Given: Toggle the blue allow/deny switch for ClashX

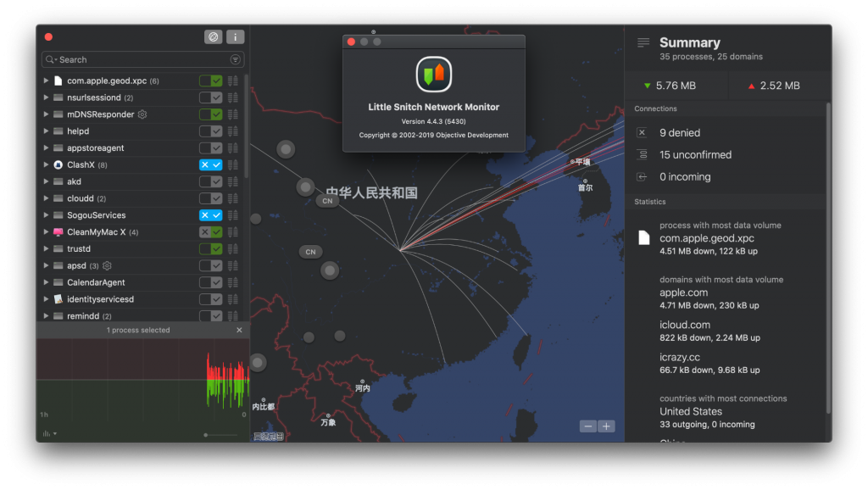Looking at the screenshot, I should click(211, 165).
